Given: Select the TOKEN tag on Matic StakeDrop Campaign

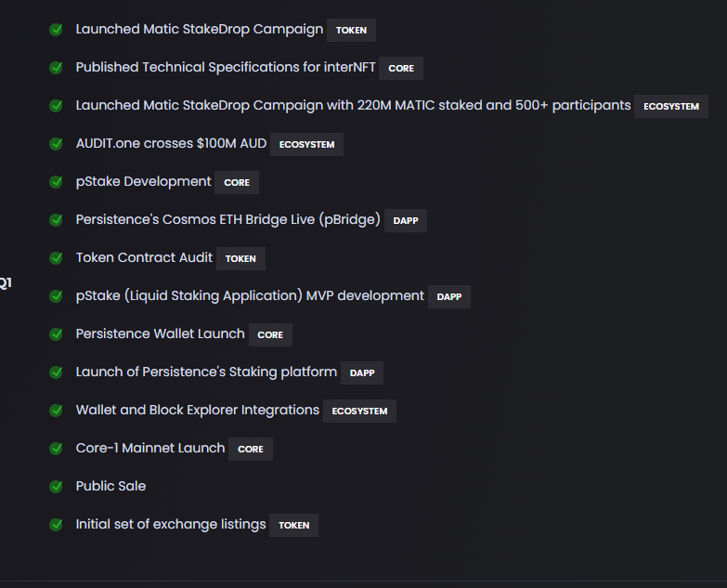Looking at the screenshot, I should point(351,30).
